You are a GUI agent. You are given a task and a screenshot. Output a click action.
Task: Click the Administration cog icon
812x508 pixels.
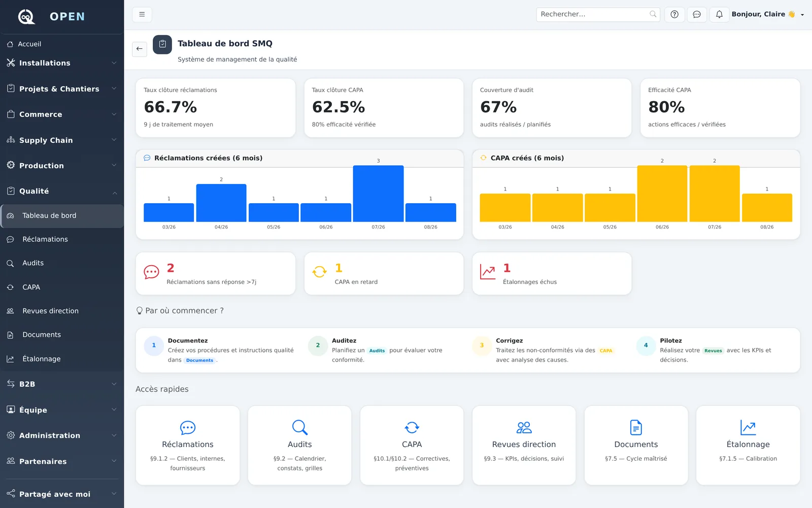point(11,435)
